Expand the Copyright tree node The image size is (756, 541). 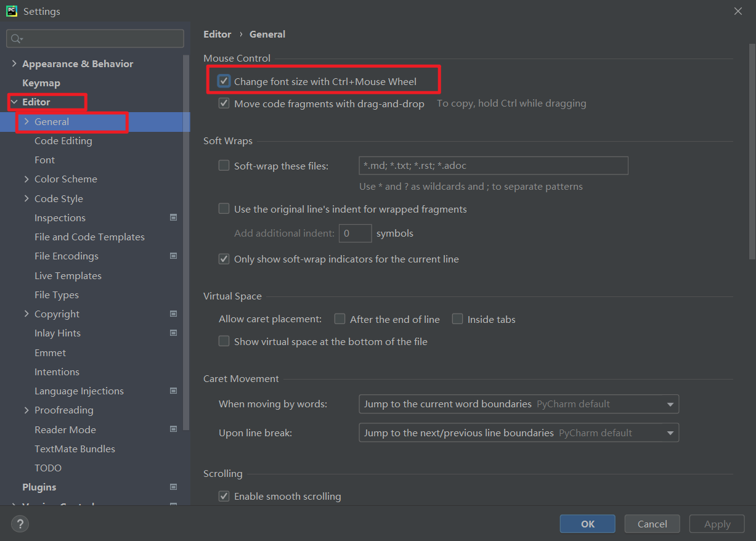click(26, 314)
